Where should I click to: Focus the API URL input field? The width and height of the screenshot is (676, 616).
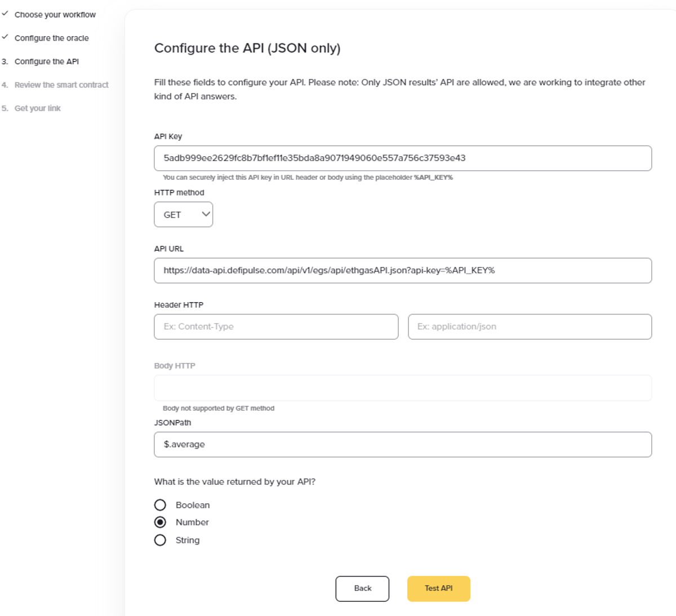403,271
